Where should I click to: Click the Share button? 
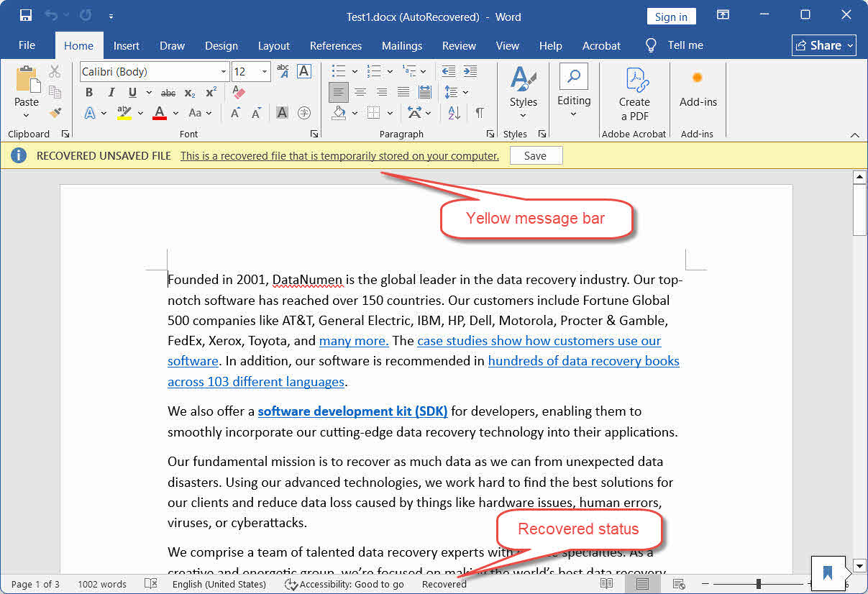[824, 45]
